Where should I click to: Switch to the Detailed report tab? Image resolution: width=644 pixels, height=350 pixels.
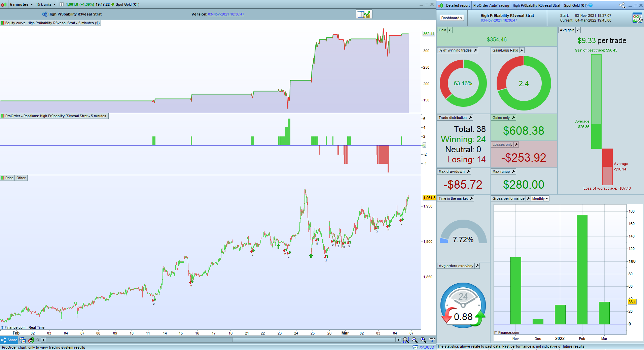pyautogui.click(x=458, y=5)
